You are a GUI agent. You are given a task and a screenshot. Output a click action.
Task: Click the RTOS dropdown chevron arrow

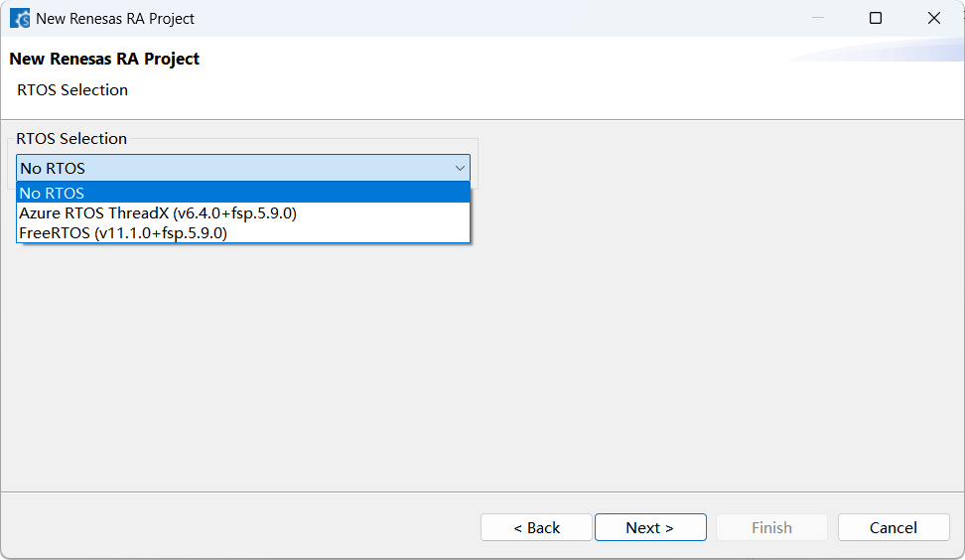point(460,168)
